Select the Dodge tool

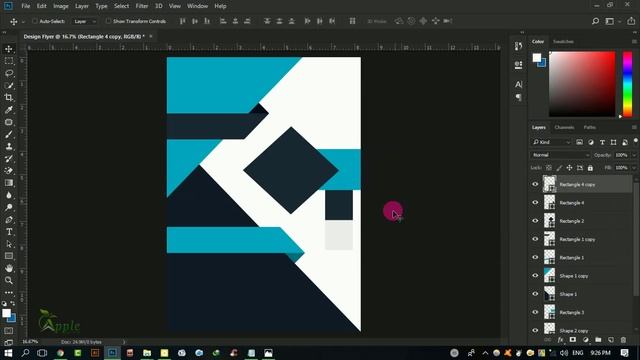point(9,207)
